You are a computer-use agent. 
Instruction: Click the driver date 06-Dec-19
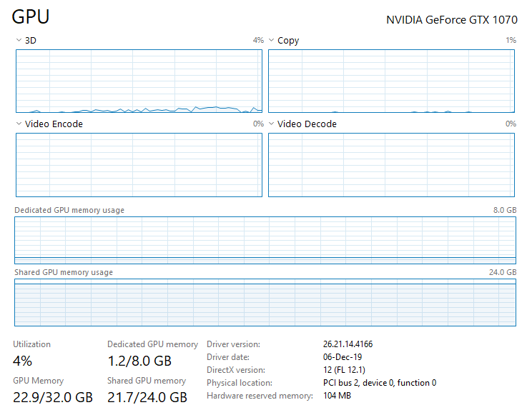click(343, 357)
